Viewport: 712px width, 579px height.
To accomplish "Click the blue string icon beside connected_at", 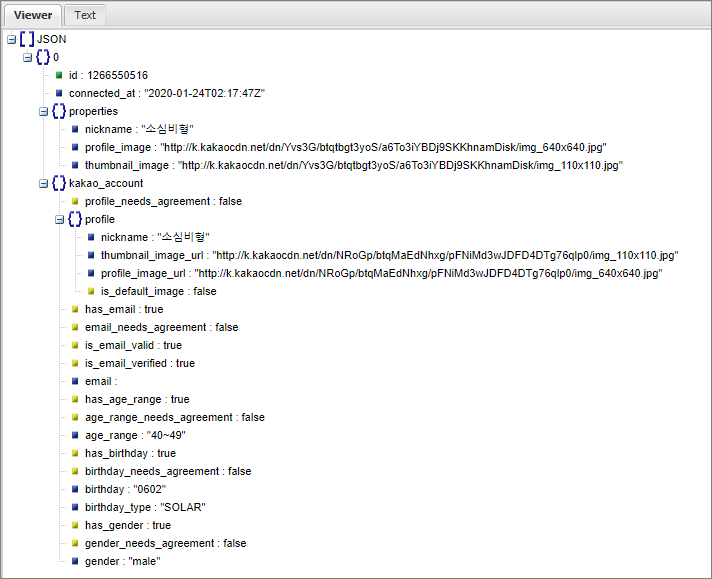I will 59,93.
